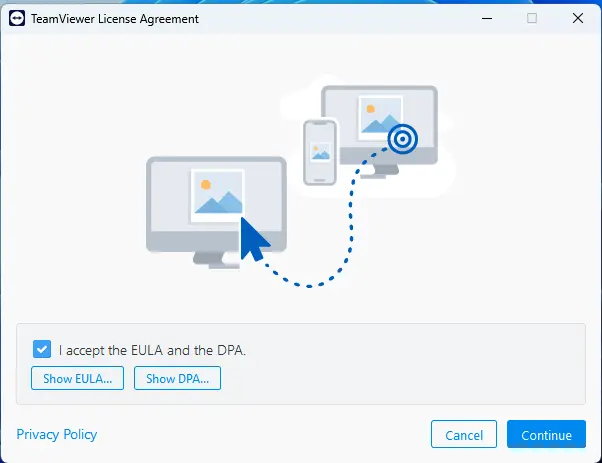Open the Show DPA document
The image size is (602, 463).
coord(177,378)
